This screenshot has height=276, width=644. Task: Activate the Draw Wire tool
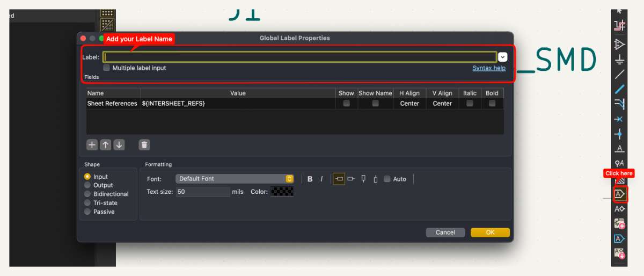(x=620, y=74)
